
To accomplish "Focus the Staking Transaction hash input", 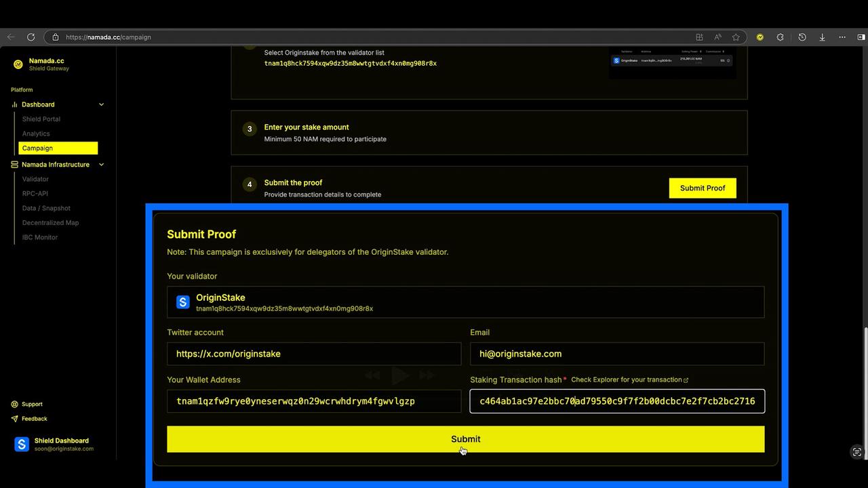I will point(617,401).
